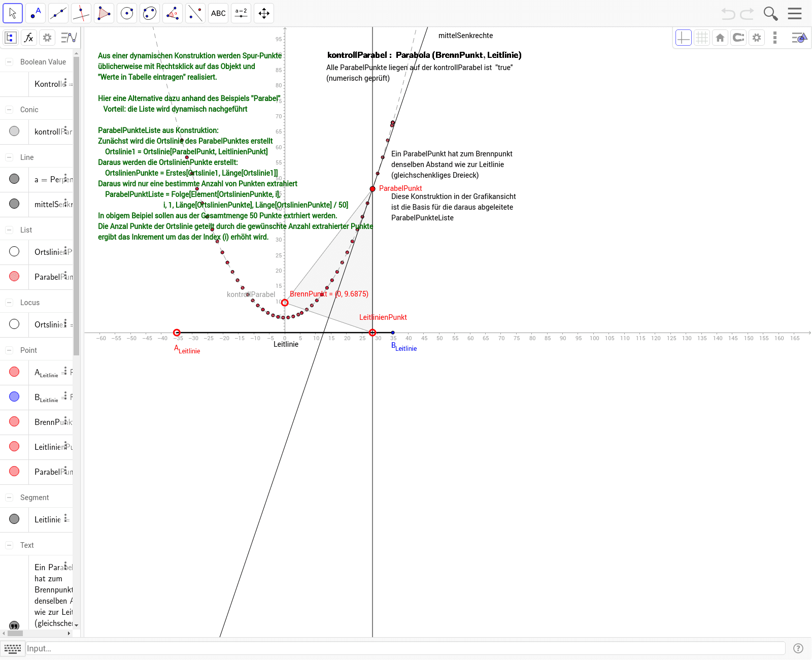Reset to standard view home icon
The width and height of the screenshot is (812, 660).
tap(720, 38)
